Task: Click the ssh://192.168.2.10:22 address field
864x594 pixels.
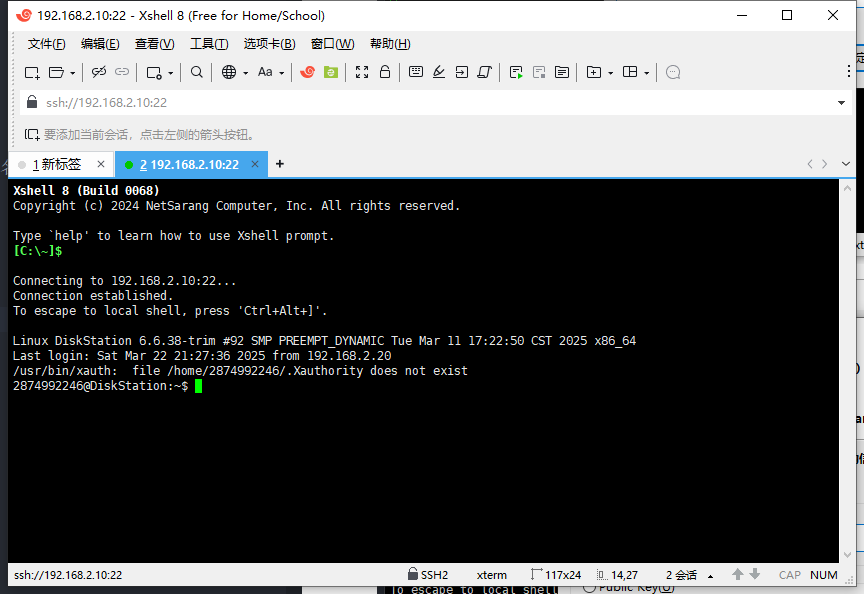Action: pos(400,102)
